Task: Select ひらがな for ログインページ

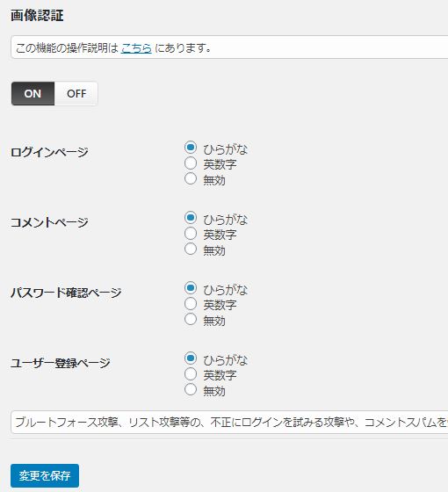Action: pyautogui.click(x=191, y=148)
